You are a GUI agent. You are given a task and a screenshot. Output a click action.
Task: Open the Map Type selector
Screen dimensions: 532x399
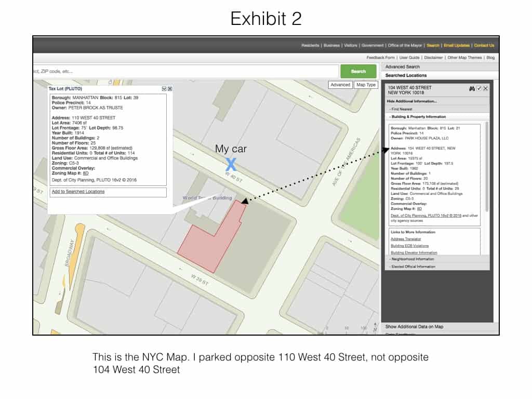click(366, 85)
